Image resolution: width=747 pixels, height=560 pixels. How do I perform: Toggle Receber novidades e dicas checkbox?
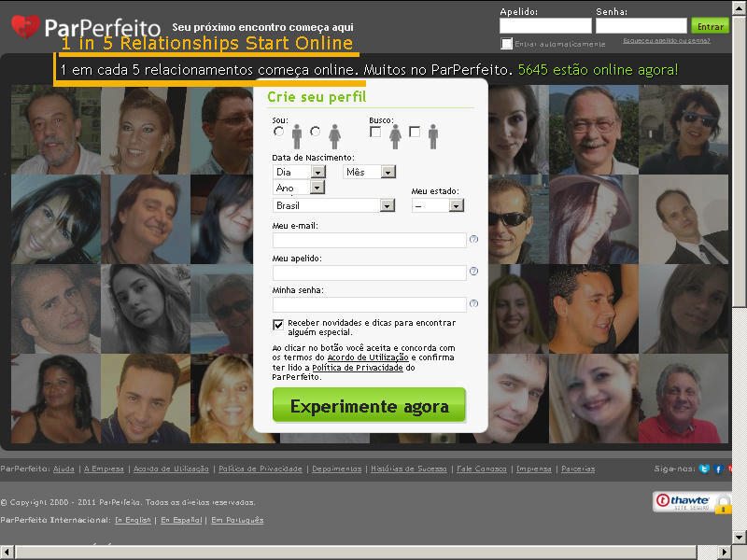pos(278,325)
